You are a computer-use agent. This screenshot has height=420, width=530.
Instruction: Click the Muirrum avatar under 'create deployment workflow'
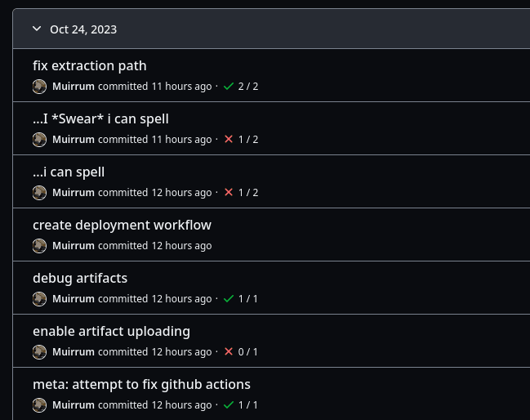point(39,245)
